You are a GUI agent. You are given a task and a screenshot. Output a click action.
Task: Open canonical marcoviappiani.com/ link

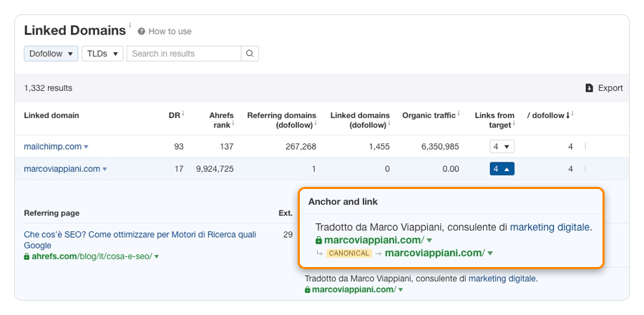pos(435,253)
